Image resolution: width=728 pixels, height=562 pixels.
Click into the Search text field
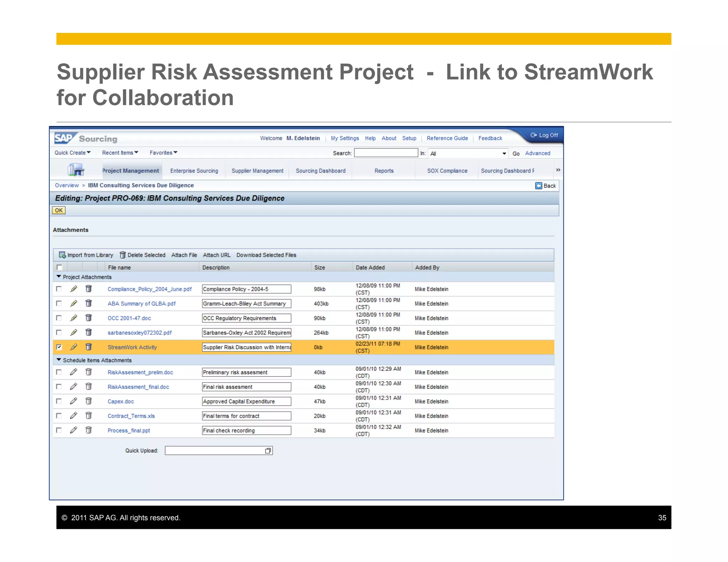[386, 153]
